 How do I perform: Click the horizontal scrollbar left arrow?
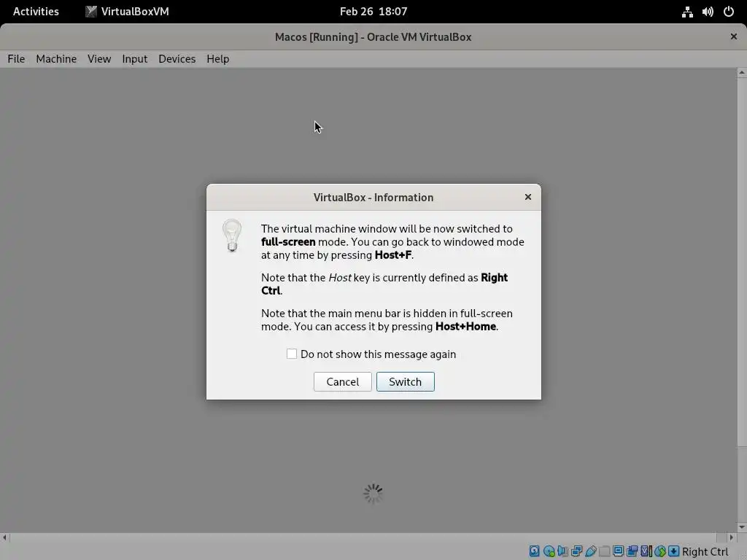pyautogui.click(x=5, y=537)
